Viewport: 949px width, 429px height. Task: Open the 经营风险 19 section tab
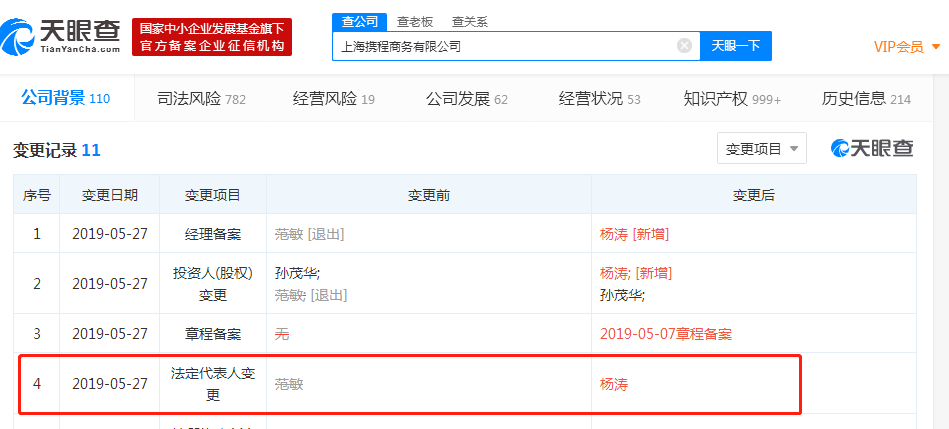coord(333,99)
